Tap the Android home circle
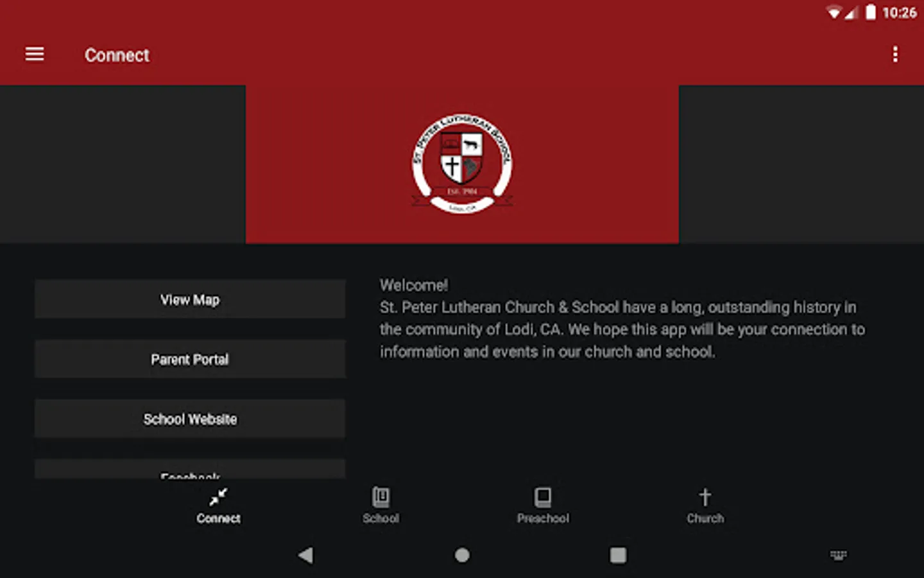The image size is (924, 578). click(x=462, y=555)
